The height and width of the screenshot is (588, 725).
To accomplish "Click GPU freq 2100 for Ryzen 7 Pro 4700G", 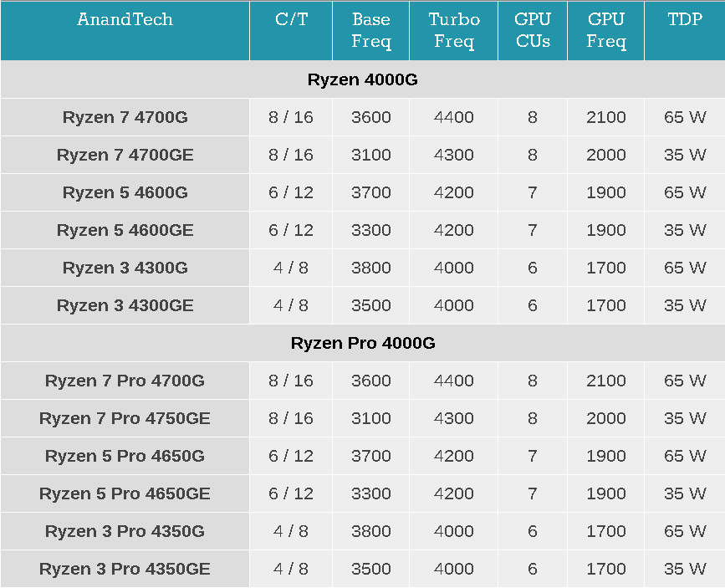I will [605, 381].
